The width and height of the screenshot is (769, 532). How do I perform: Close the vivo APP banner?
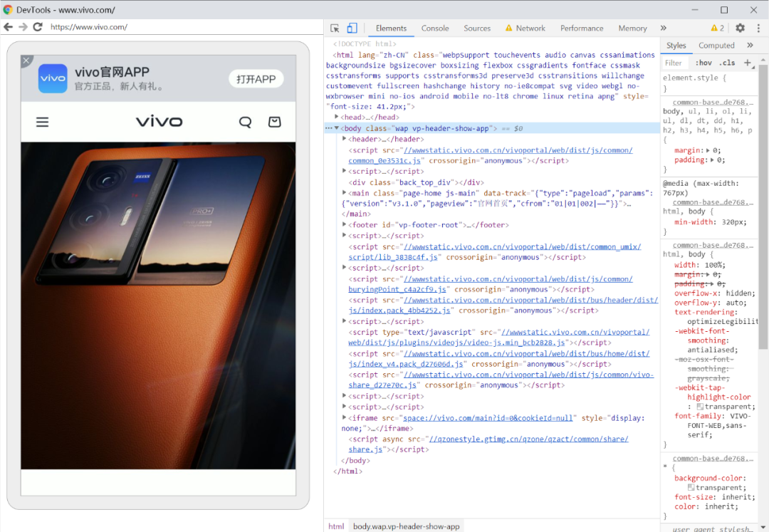(x=26, y=61)
